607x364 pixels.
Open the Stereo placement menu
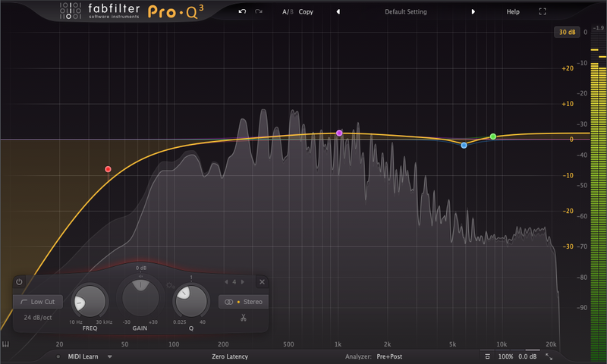tap(244, 302)
